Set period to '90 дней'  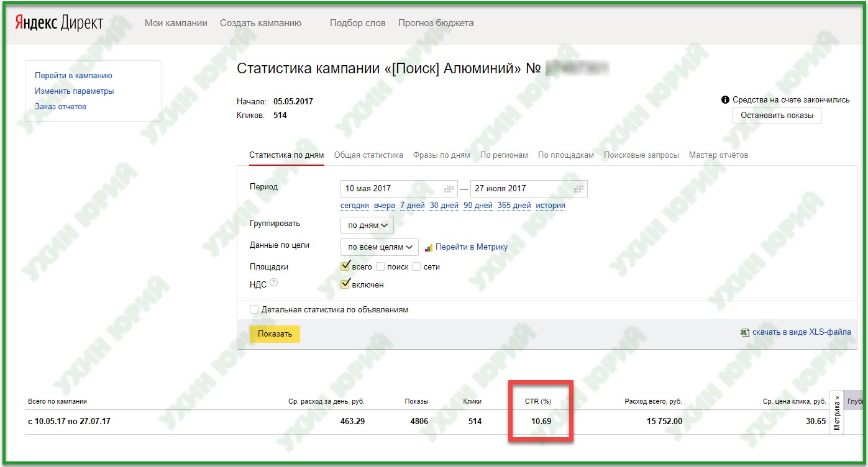(478, 206)
